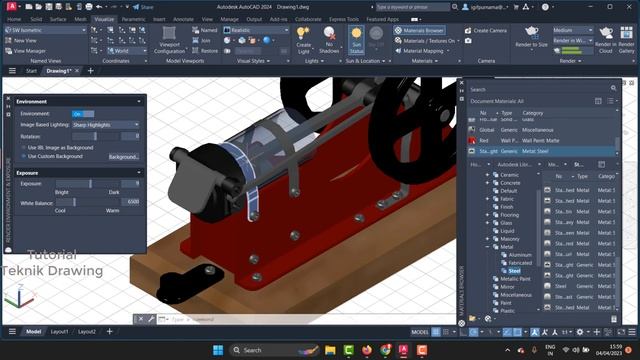This screenshot has height=360, width=640.
Task: Click the new drawing tab plus icon
Action: coord(91,71)
